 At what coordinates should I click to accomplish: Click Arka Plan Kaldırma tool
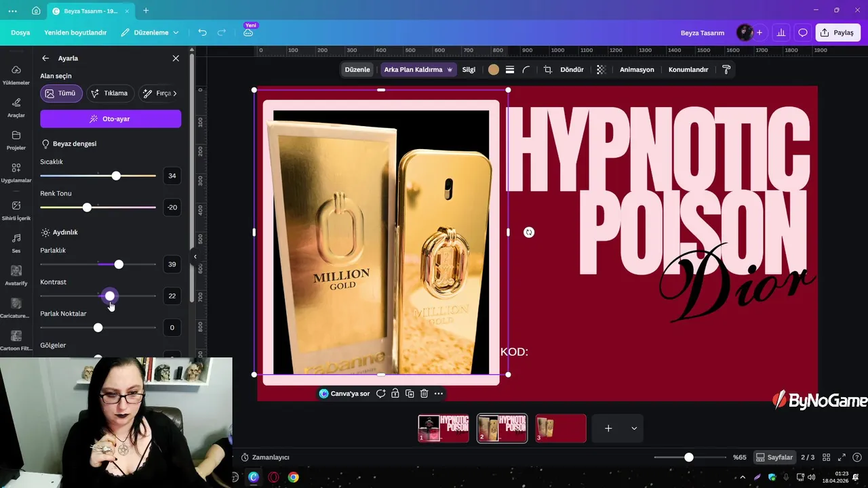(418, 70)
